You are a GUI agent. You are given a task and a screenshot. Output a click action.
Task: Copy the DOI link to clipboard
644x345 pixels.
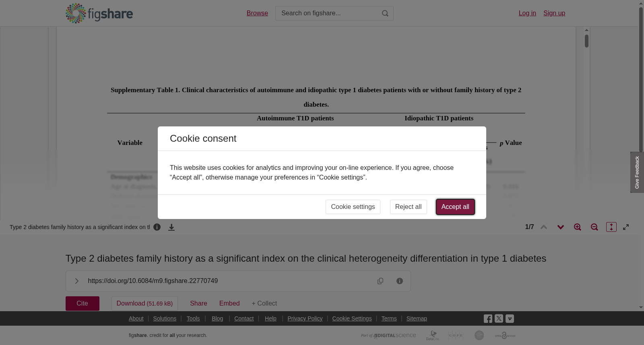380,281
